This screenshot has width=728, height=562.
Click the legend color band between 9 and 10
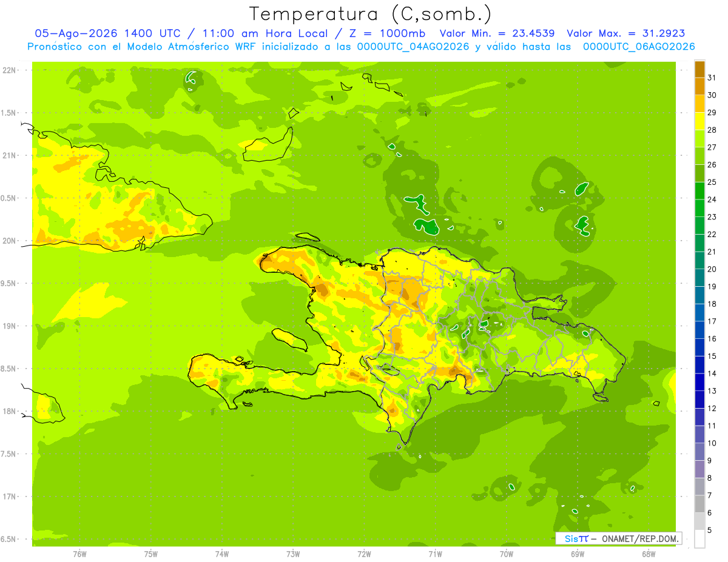(x=699, y=452)
